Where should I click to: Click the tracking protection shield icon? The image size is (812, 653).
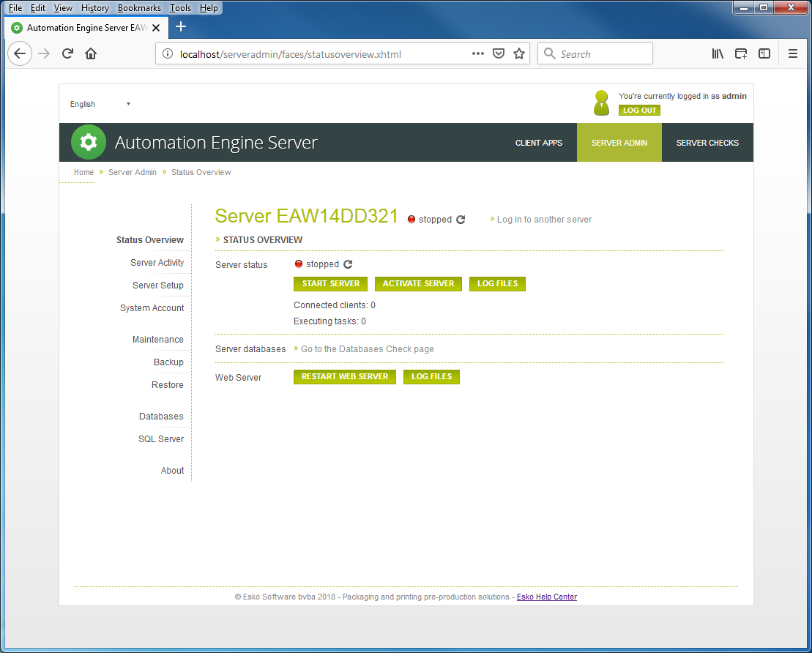pos(499,53)
